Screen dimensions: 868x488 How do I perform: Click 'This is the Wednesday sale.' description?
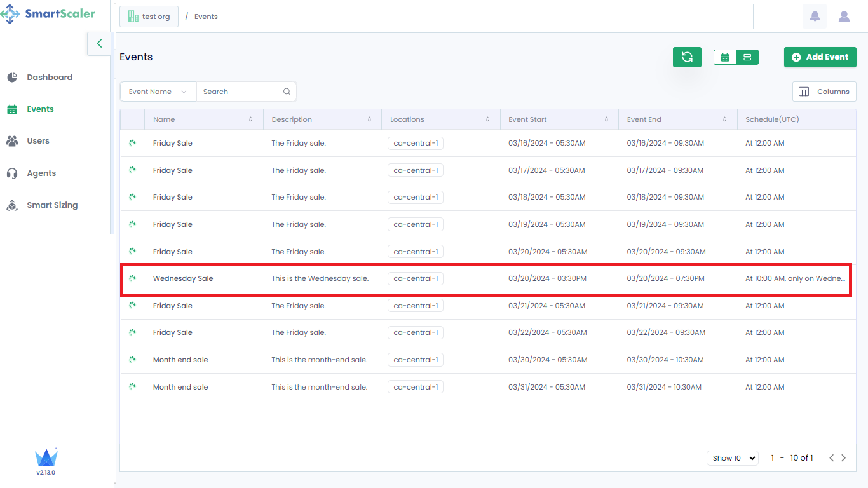[x=320, y=278]
